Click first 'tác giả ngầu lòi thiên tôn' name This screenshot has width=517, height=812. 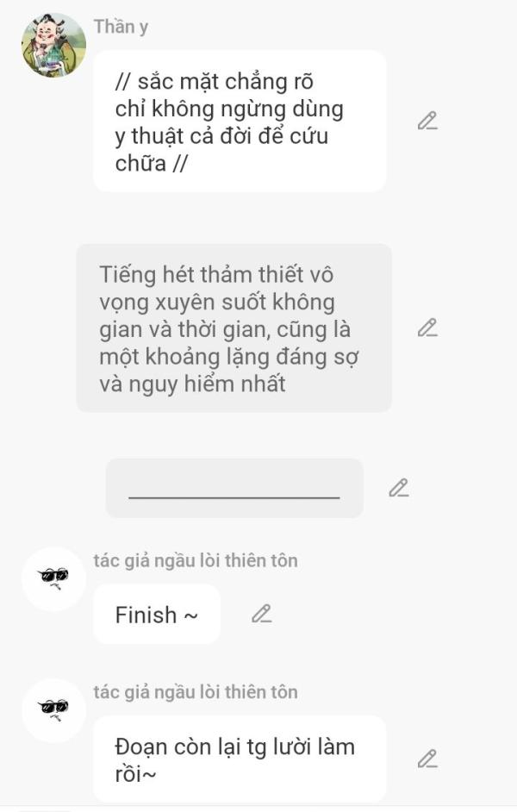click(x=196, y=560)
